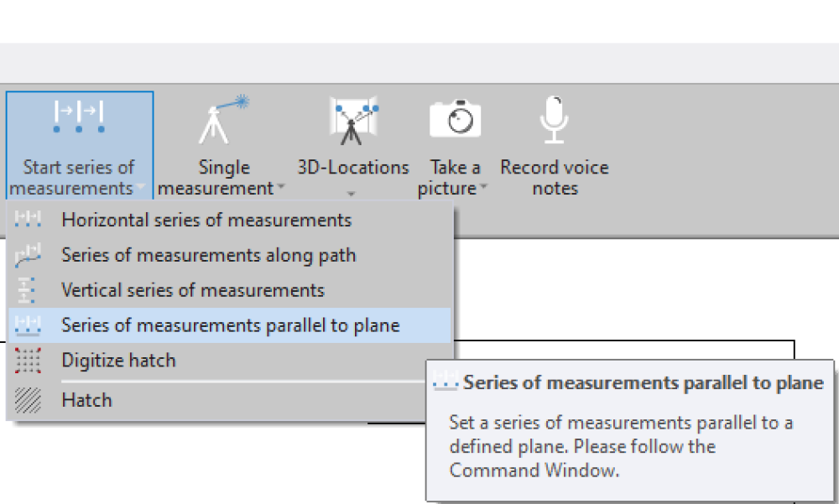Select the Digitize hatch dotted grid icon
This screenshot has width=839, height=504.
29,360
